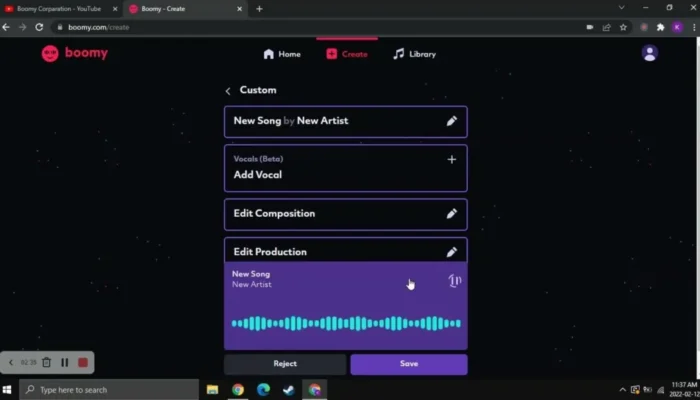Click the Windows taskbar search box
The width and height of the screenshot is (700, 400).
click(109, 390)
